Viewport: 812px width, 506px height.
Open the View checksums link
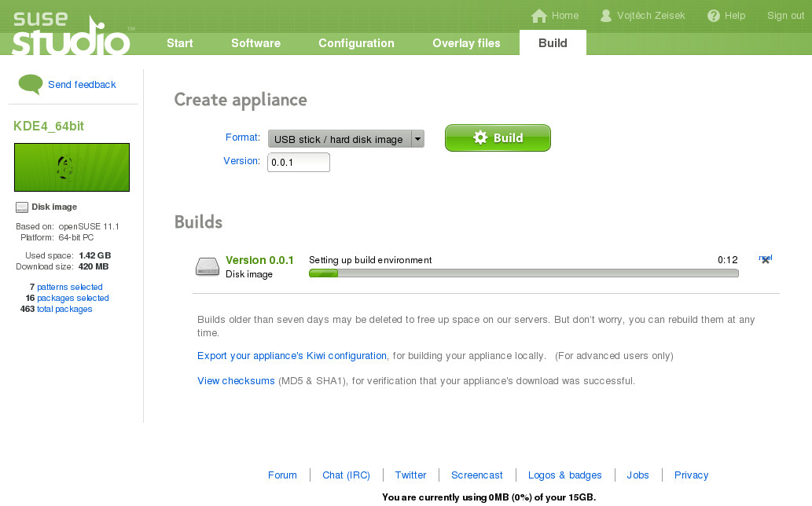(x=236, y=381)
